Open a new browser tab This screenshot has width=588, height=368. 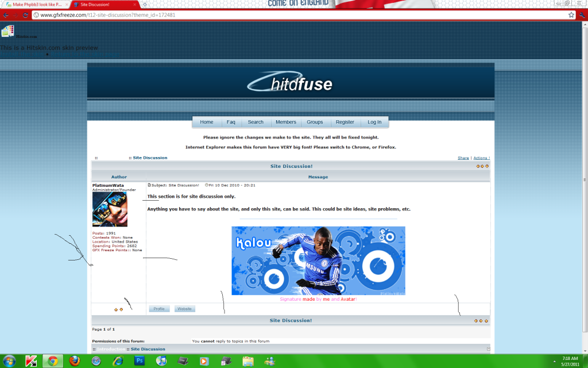(x=145, y=5)
